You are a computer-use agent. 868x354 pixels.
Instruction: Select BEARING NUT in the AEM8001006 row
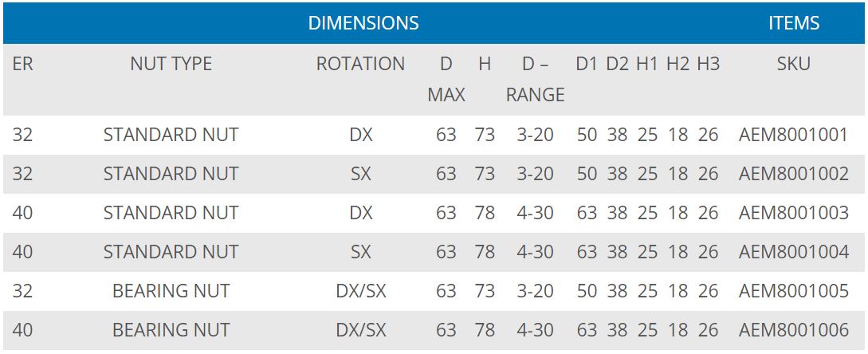point(171,330)
